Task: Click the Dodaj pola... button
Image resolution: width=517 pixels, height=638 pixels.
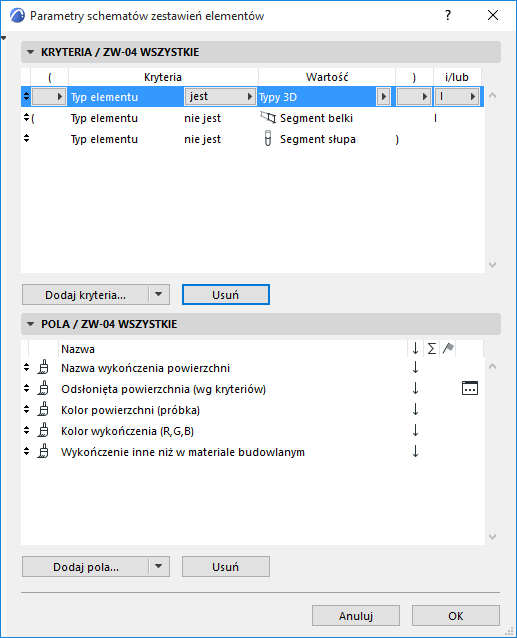Action: pos(86,567)
